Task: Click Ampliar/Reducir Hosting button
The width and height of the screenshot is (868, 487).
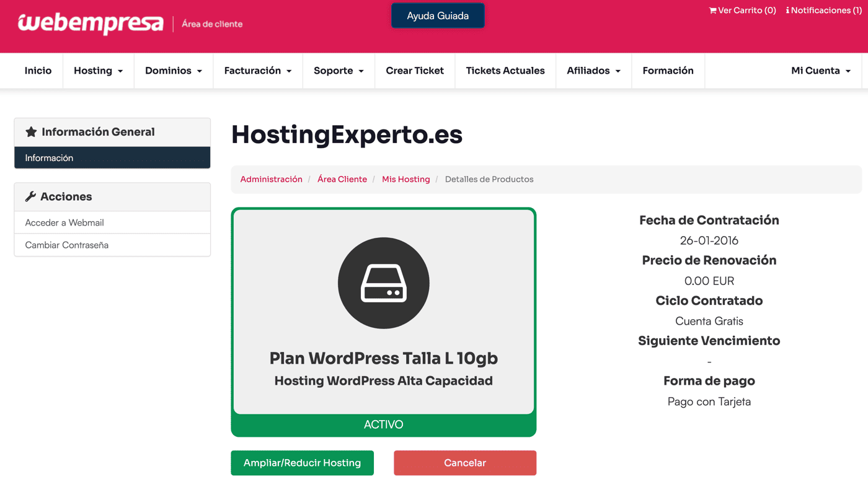Action: point(302,463)
